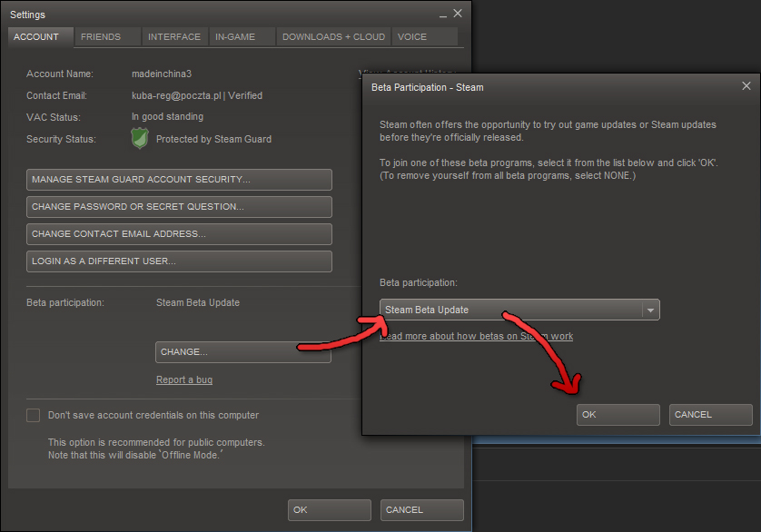
Task: Confirm OK in Beta Participation dialog
Action: tap(618, 415)
